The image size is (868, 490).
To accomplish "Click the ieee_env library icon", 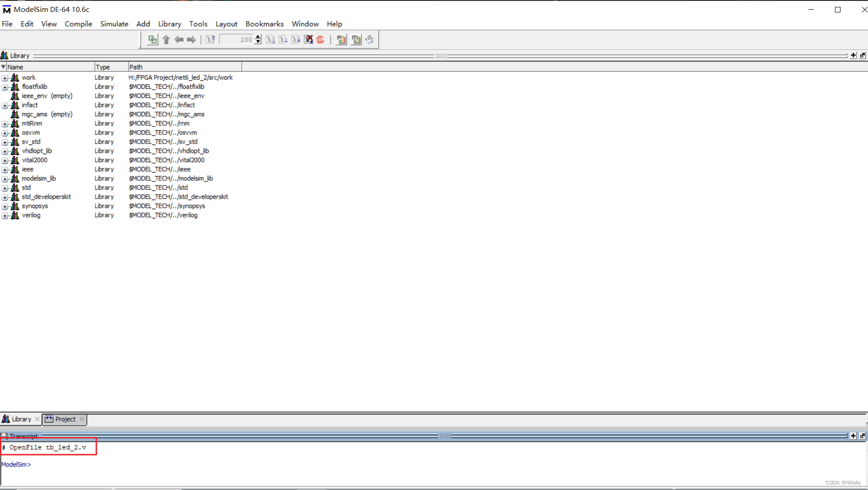I will pos(15,96).
